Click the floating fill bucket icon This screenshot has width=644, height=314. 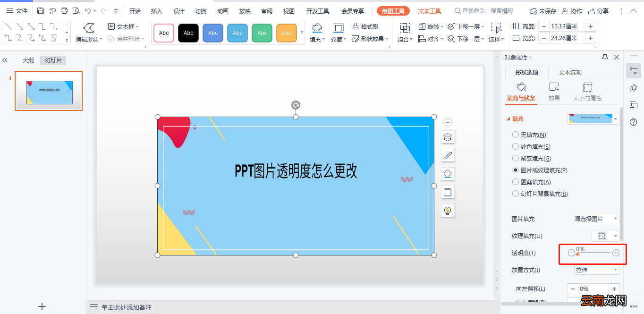click(x=448, y=174)
